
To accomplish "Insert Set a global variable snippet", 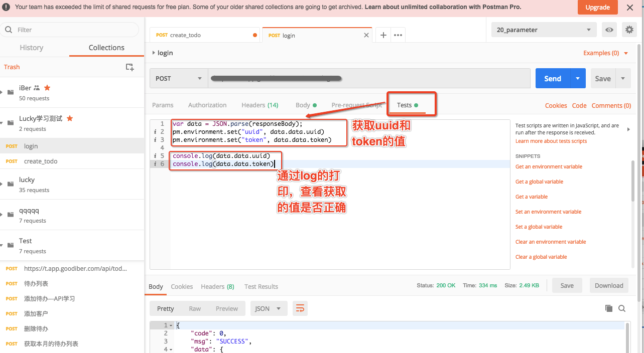I will (x=539, y=227).
